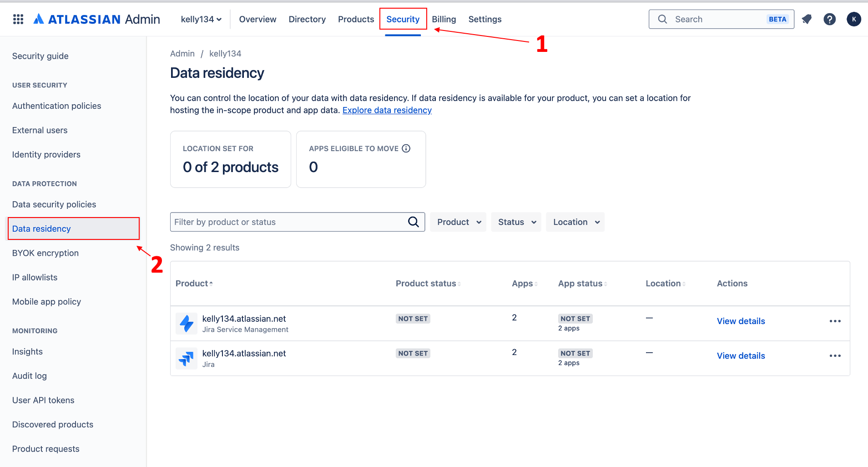868x467 pixels.
Task: Open more actions menu for Jira row
Action: 835,356
